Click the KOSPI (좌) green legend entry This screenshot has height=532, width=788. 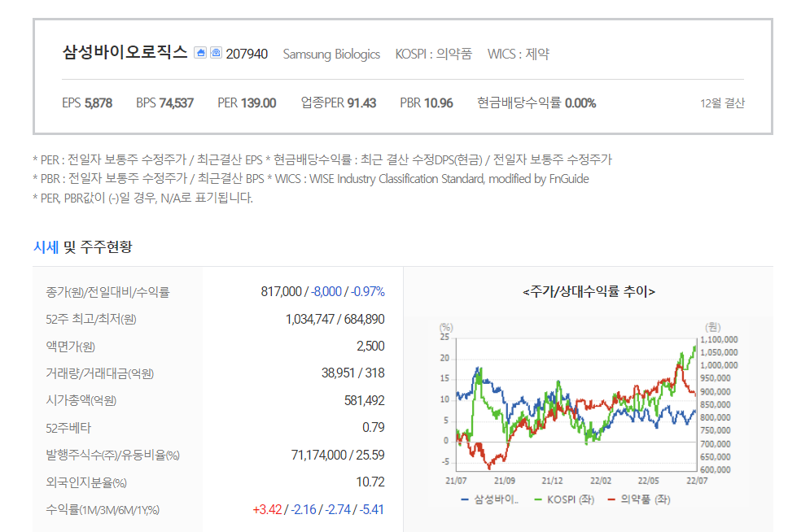564,499
